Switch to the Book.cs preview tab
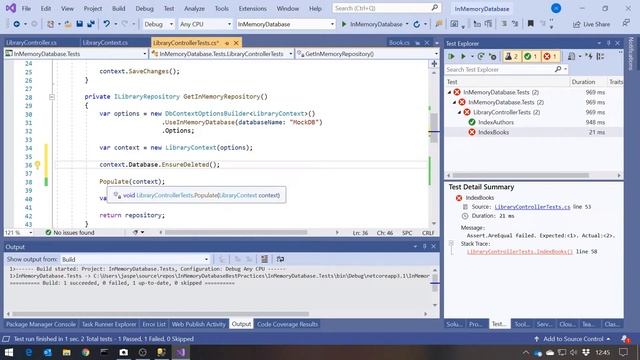The width and height of the screenshot is (640, 360). 399,42
